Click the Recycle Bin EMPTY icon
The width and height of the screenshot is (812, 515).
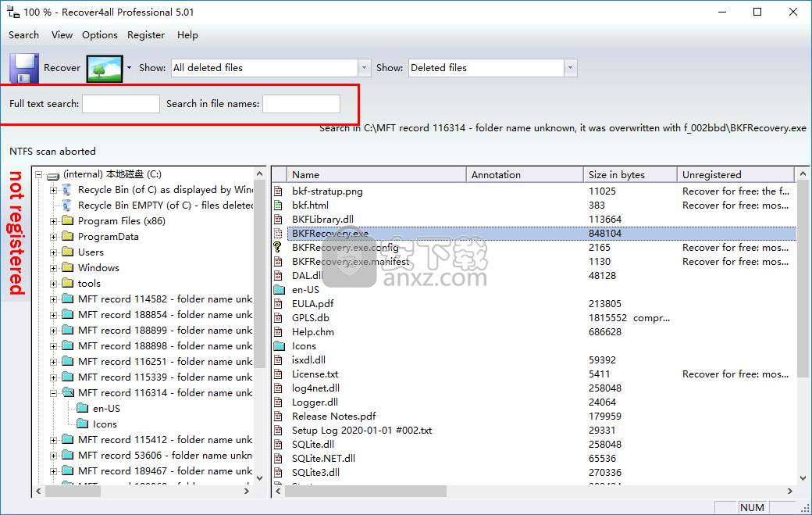tap(67, 206)
